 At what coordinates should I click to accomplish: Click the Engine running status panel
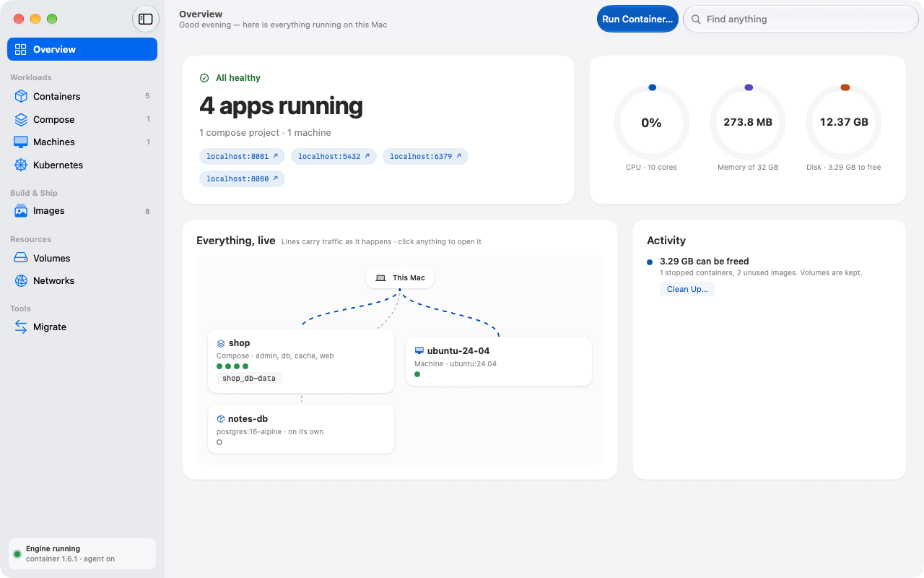click(x=82, y=553)
